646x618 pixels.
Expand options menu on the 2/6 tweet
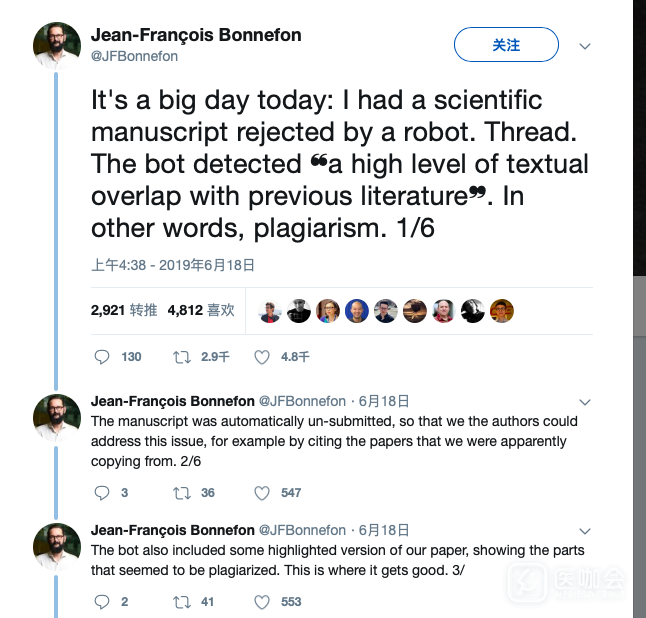[x=586, y=402]
